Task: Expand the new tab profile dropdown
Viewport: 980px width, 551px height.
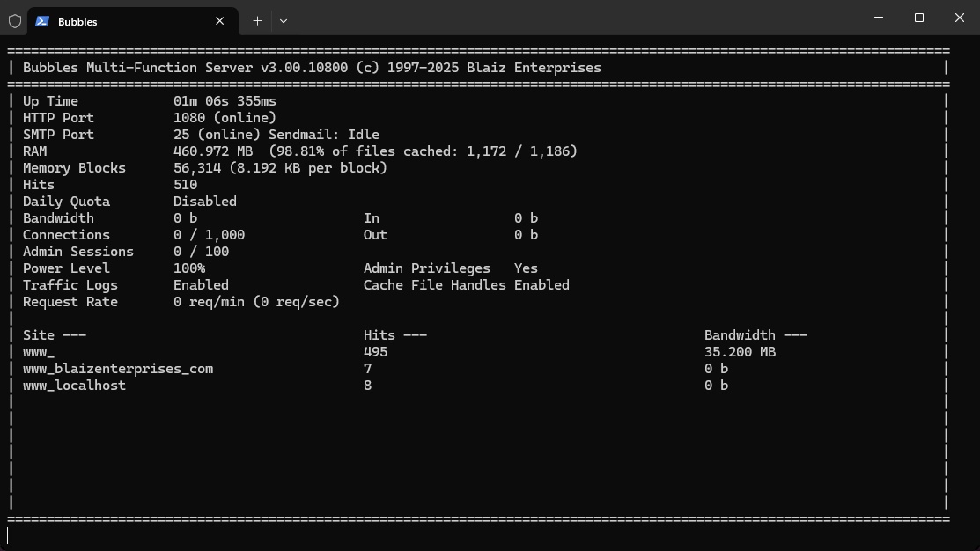Action: 284,21
